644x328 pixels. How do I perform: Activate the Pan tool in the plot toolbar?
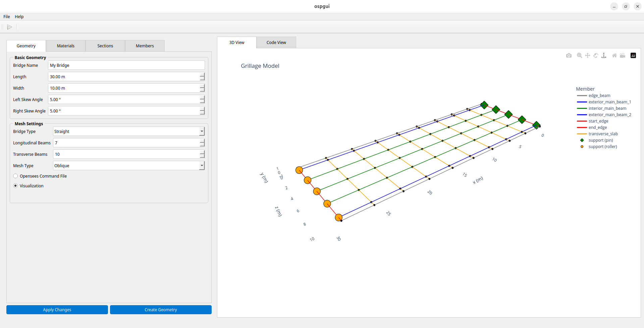click(x=587, y=56)
